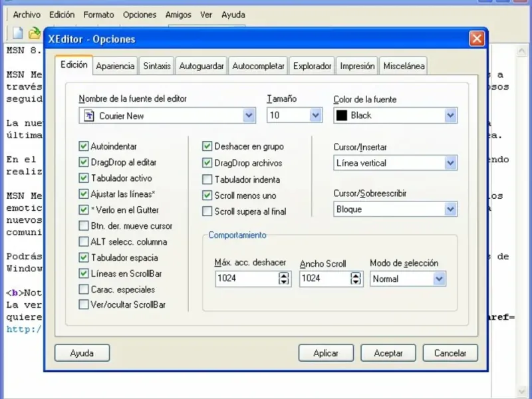Open the Opciones menu

point(140,15)
